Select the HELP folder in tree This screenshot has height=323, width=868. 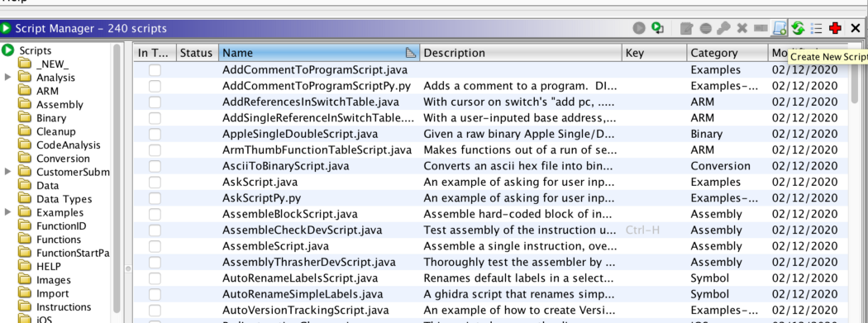tap(48, 267)
